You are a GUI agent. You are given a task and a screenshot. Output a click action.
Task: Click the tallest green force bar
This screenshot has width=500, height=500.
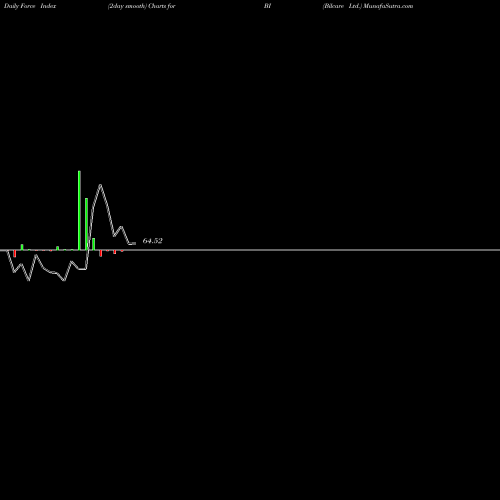(x=79, y=210)
